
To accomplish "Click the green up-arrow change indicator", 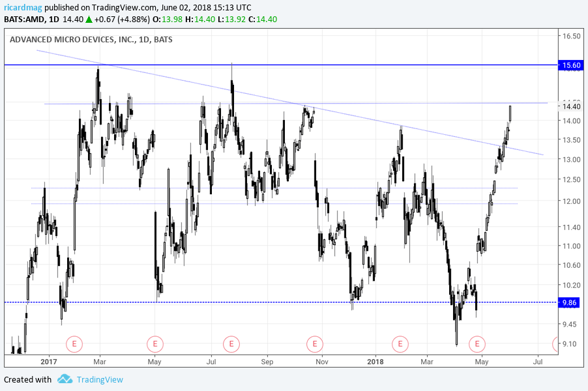I will pos(89,19).
